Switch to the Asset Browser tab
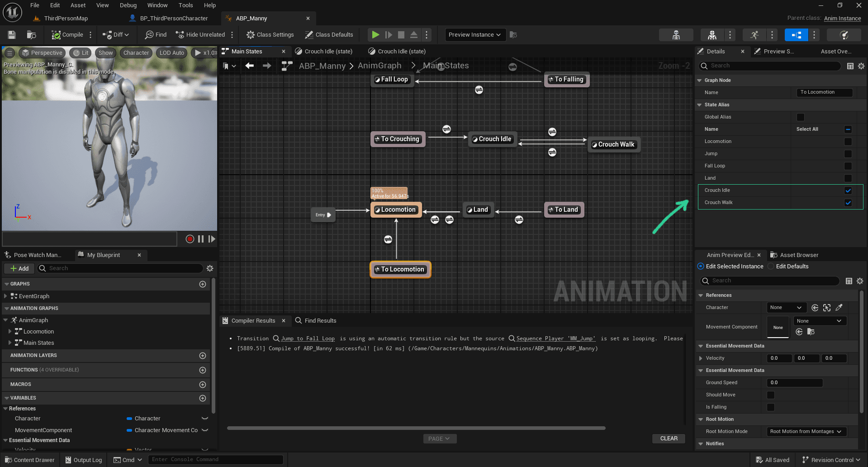This screenshot has height=467, width=868. (x=799, y=255)
